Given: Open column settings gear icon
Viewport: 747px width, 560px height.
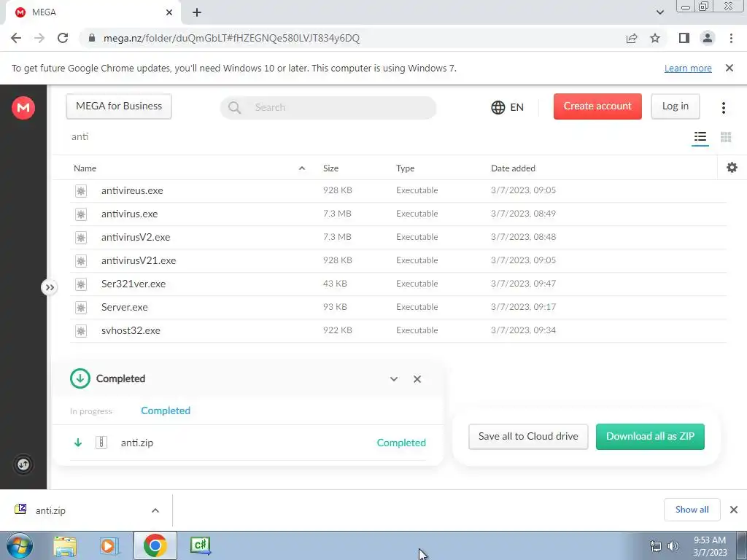Looking at the screenshot, I should click(732, 168).
